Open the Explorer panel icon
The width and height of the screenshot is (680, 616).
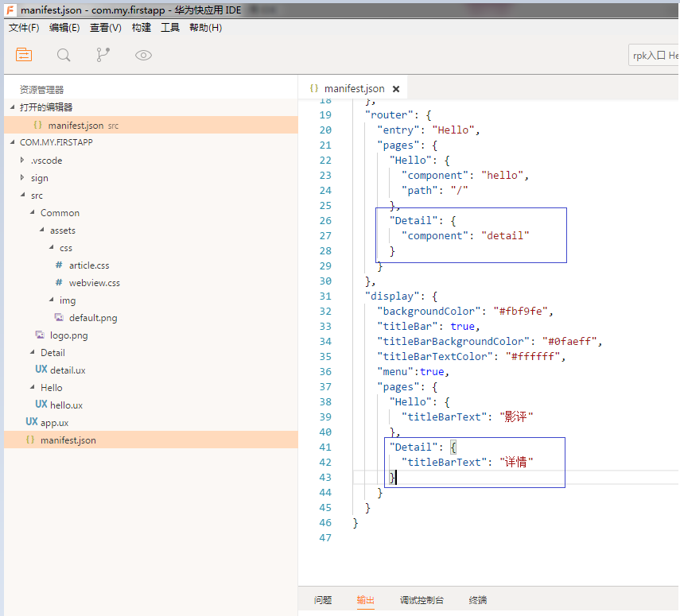pyautogui.click(x=24, y=55)
